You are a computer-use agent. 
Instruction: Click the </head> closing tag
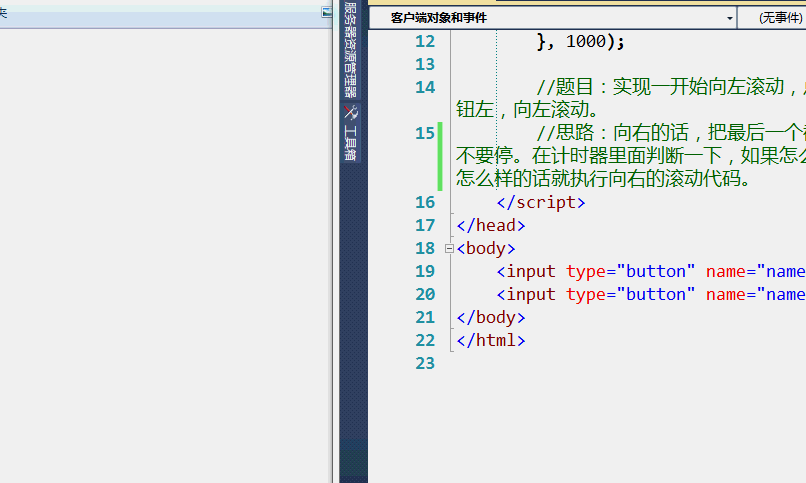pyautogui.click(x=491, y=226)
